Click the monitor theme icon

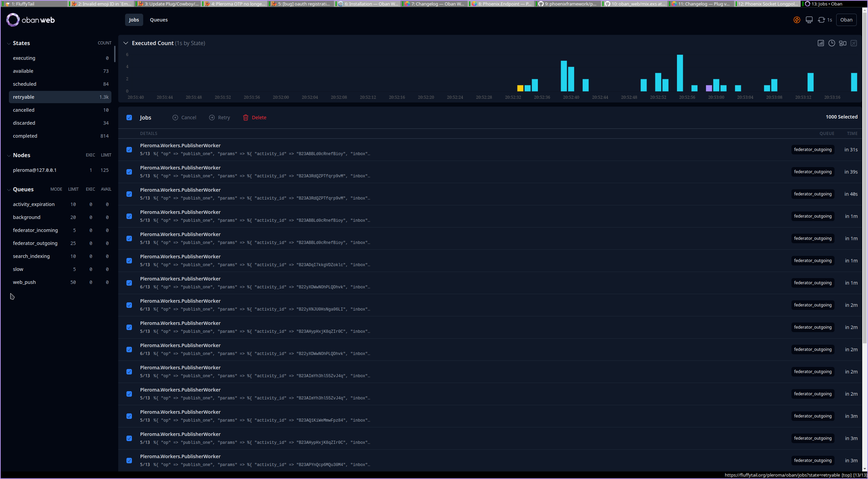[809, 20]
